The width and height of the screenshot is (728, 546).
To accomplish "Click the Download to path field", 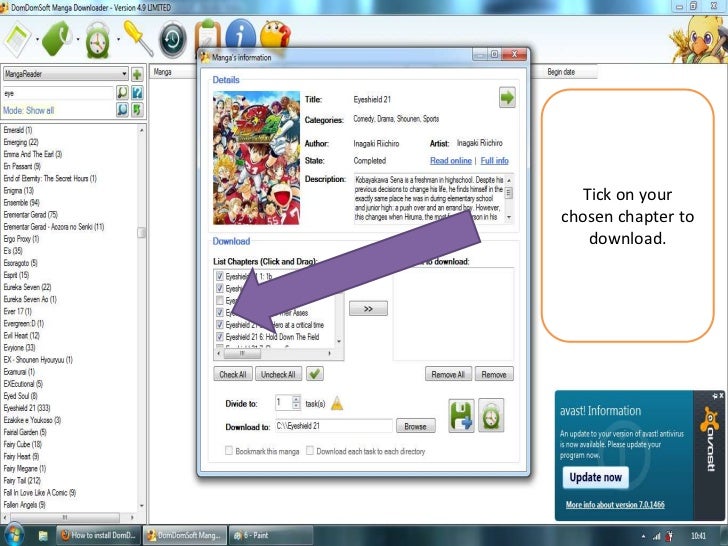I will (334, 426).
